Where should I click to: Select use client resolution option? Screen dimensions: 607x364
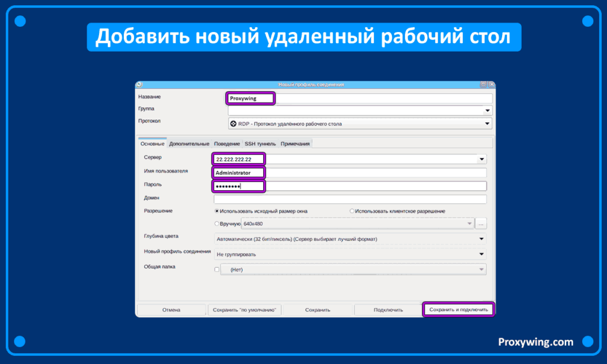coord(352,211)
